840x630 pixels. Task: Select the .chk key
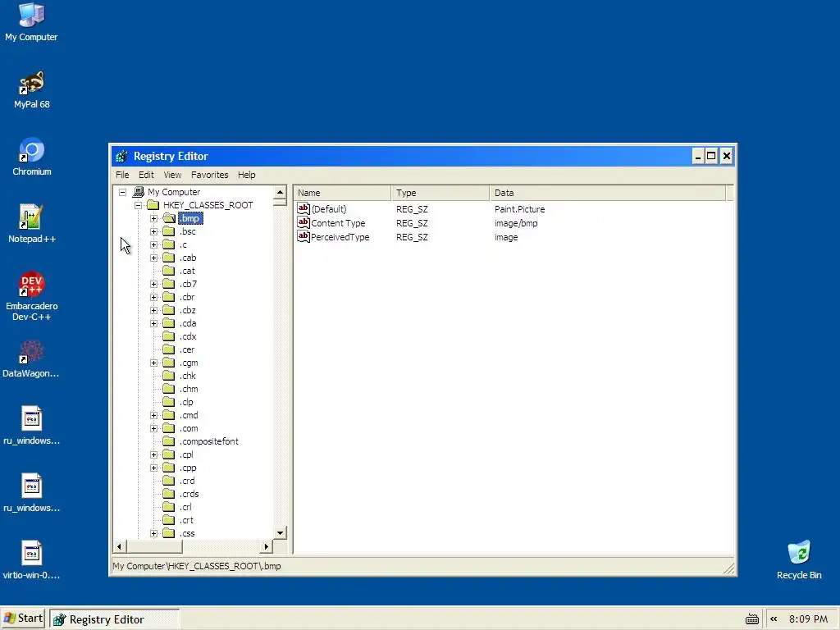tap(188, 376)
